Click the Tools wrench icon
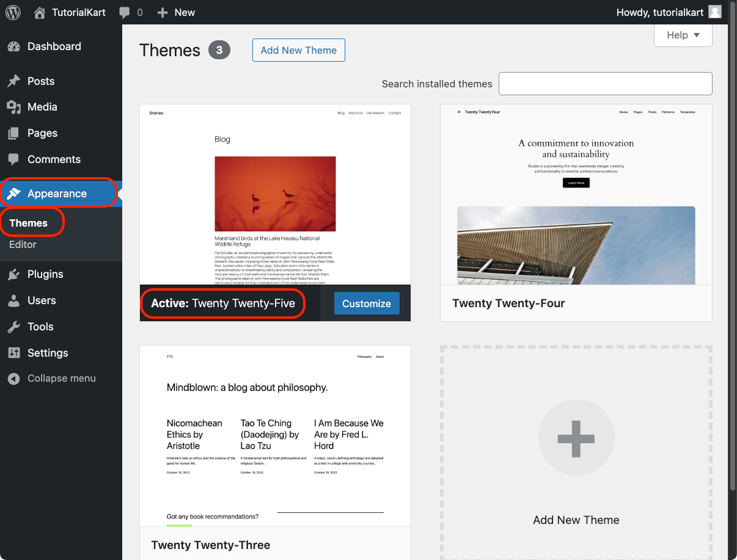Viewport: 737px width, 560px height. pyautogui.click(x=13, y=327)
